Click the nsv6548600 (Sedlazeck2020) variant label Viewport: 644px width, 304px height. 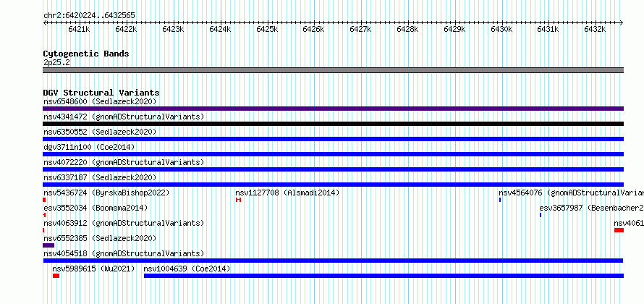point(100,101)
